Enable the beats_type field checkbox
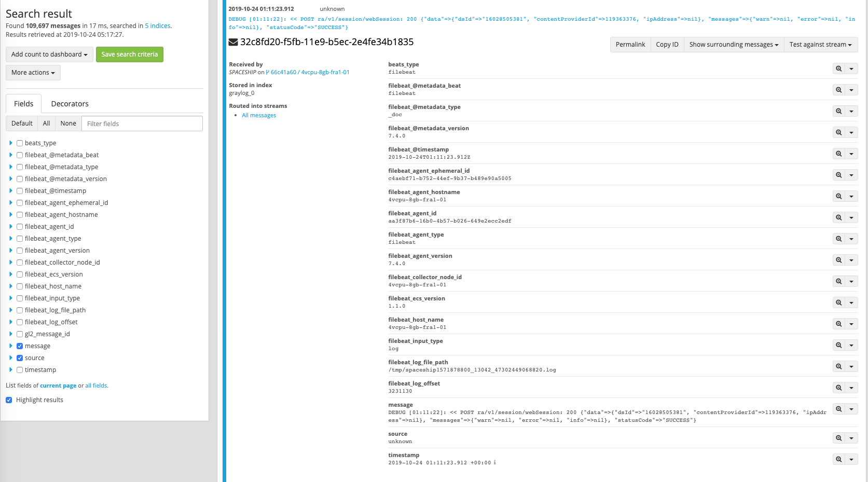The image size is (868, 482). point(19,143)
